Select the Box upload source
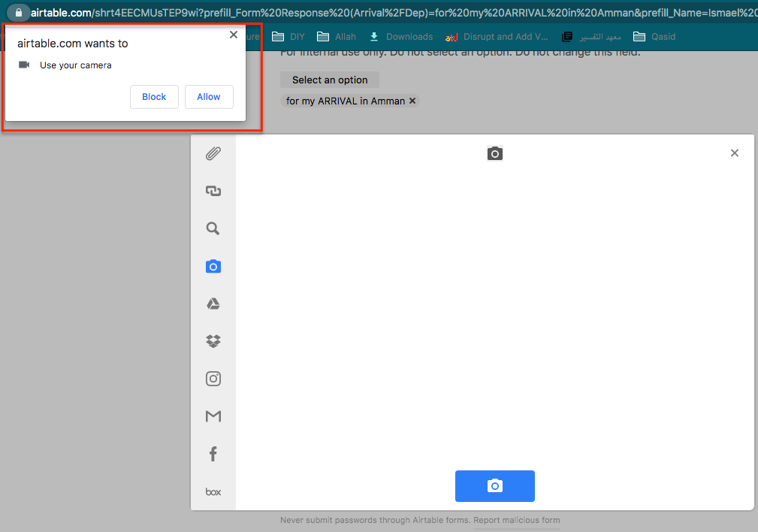Viewport: 758px width, 532px height. [x=213, y=492]
